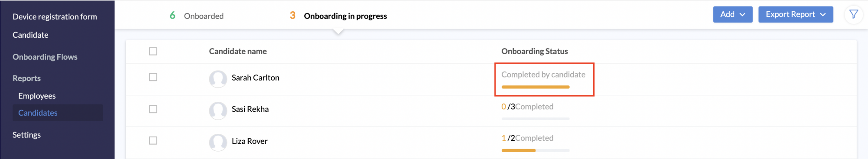Select the header select-all checkbox

(x=153, y=51)
